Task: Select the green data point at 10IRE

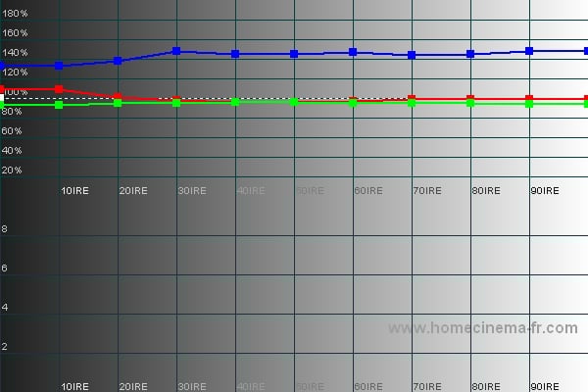Action: pyautogui.click(x=59, y=104)
